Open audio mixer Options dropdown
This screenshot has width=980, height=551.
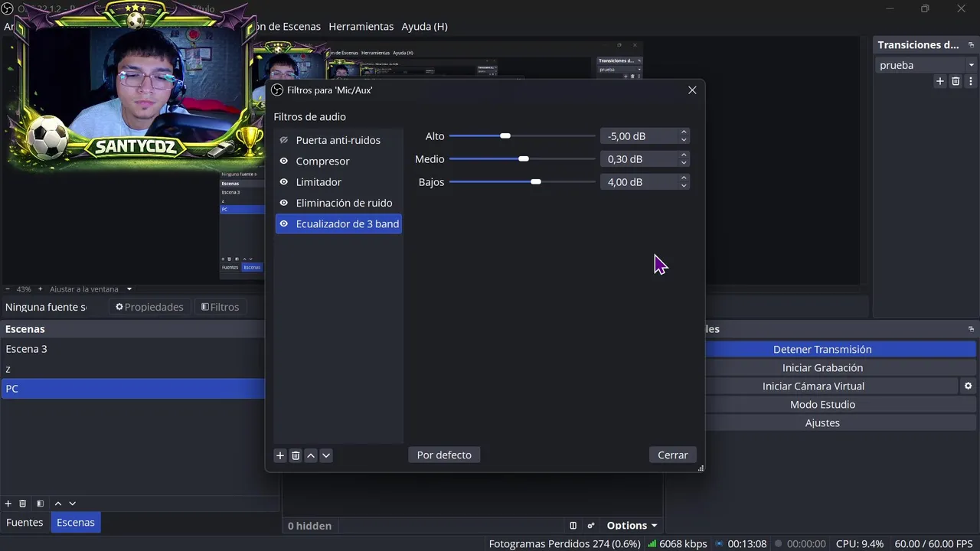click(632, 525)
